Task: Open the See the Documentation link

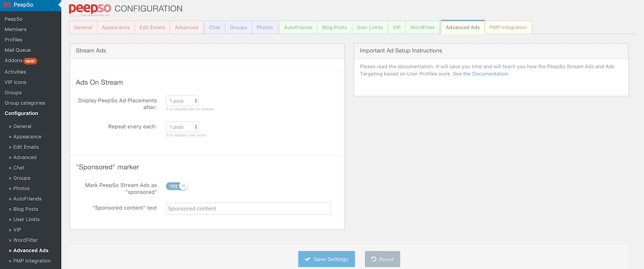Action: coord(481,74)
